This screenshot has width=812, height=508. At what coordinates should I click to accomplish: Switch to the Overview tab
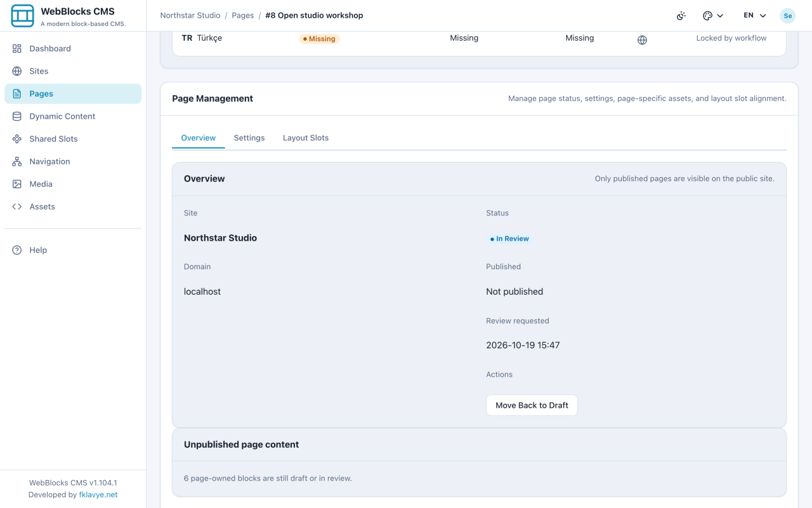coord(199,138)
